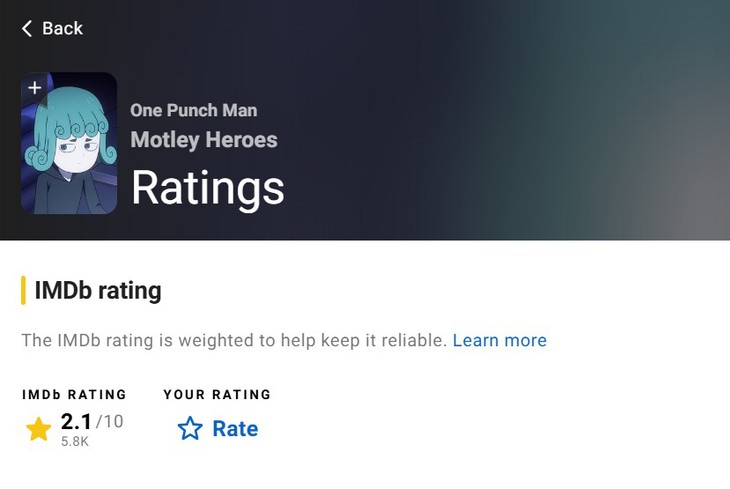This screenshot has height=489, width=730.
Task: Open the One Punch Man series link
Action: [x=193, y=110]
